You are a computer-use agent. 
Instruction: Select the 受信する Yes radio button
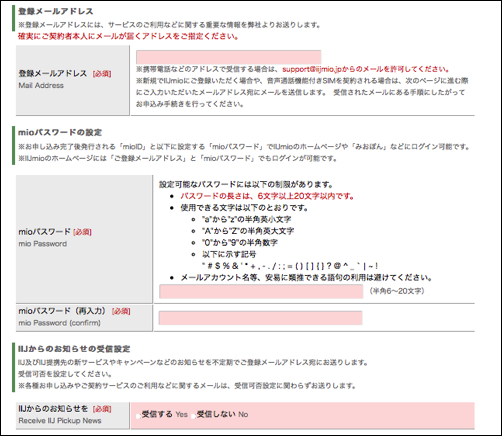138,416
